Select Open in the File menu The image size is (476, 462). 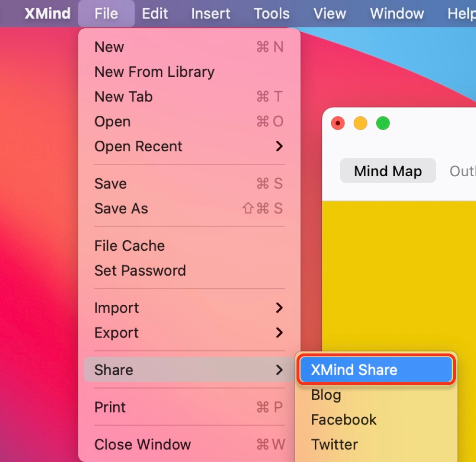[190, 122]
